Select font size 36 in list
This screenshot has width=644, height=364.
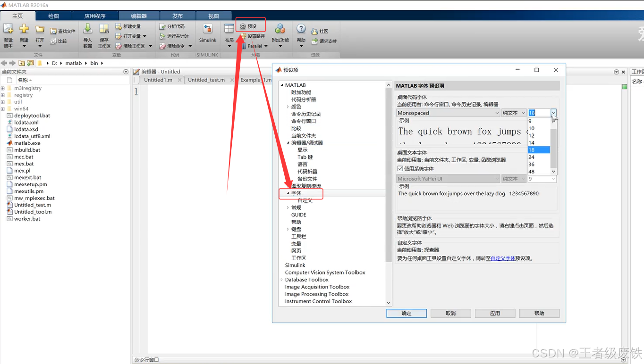(539, 165)
